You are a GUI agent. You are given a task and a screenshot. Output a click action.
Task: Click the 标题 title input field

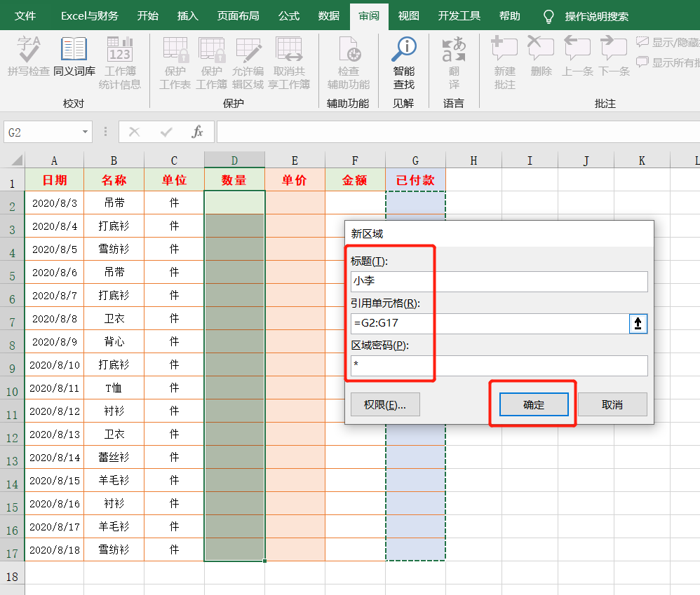[x=499, y=282]
